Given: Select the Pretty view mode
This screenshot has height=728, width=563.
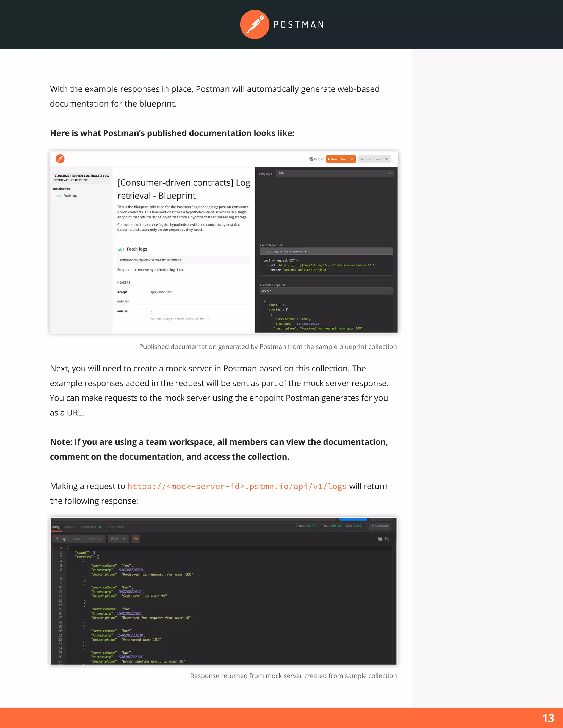Looking at the screenshot, I should click(x=61, y=539).
